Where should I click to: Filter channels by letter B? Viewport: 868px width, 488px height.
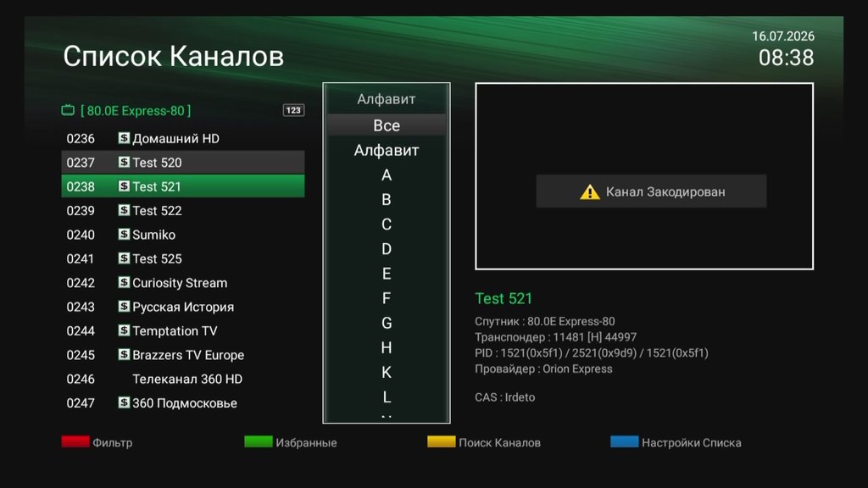pyautogui.click(x=387, y=199)
